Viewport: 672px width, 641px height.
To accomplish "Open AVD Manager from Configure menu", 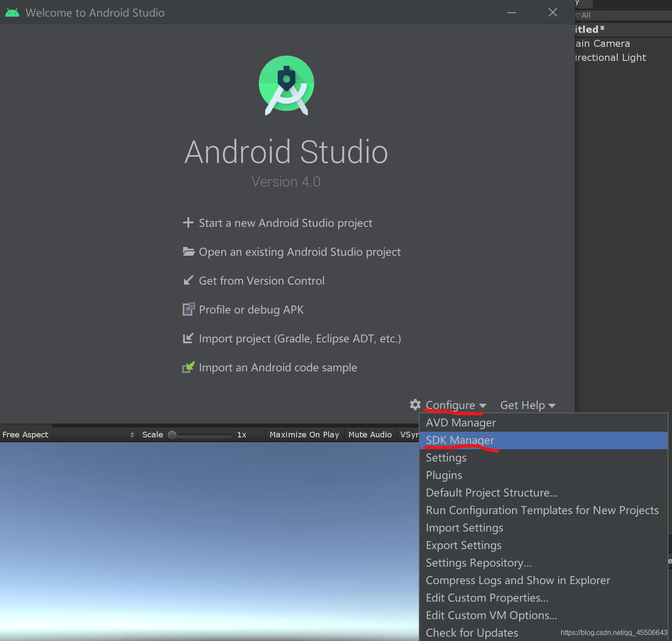I will [x=544, y=423].
